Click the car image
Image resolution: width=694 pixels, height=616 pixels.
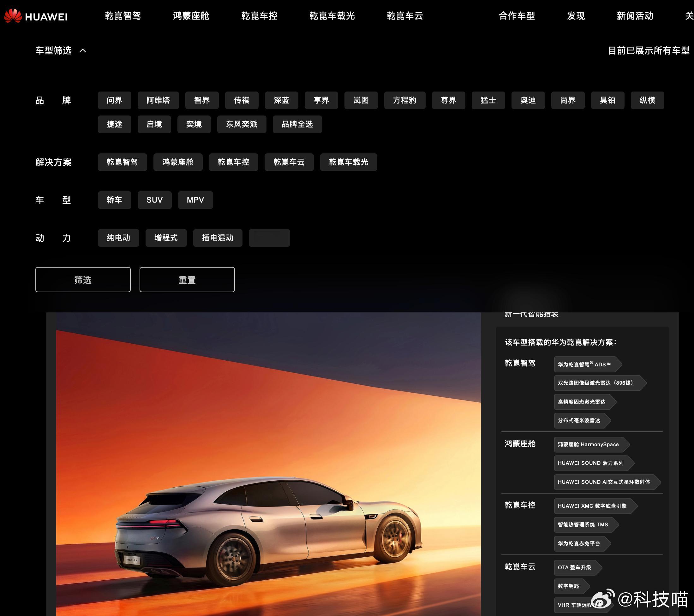pos(268,464)
